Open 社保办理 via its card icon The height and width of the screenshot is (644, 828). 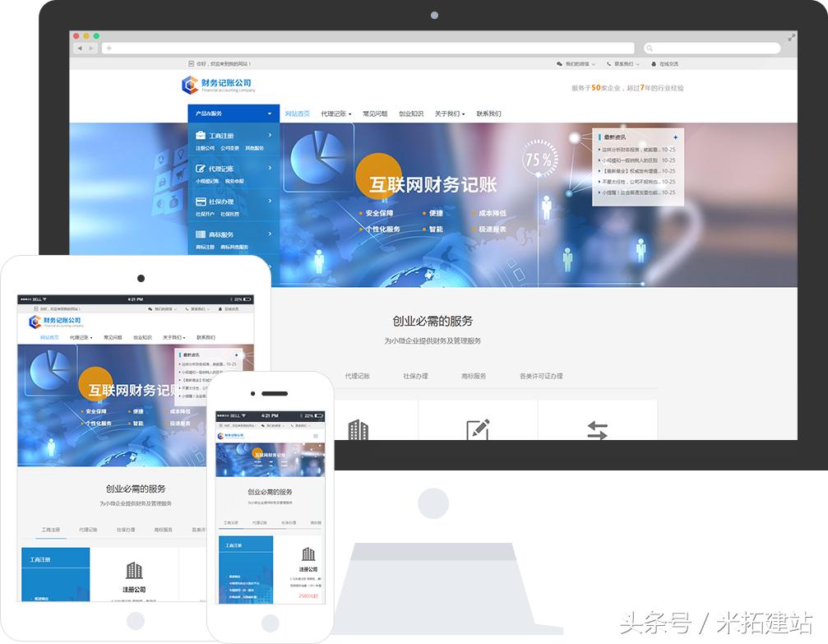(x=201, y=202)
